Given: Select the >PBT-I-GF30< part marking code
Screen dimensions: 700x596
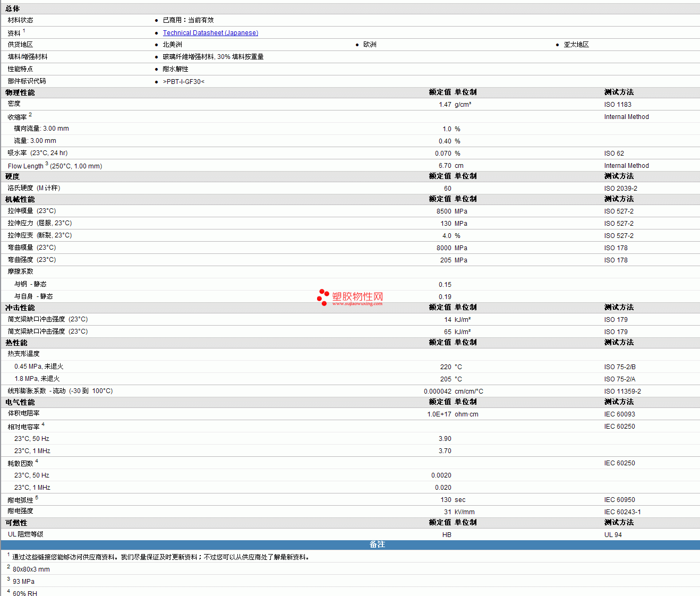Looking at the screenshot, I should coord(183,82).
